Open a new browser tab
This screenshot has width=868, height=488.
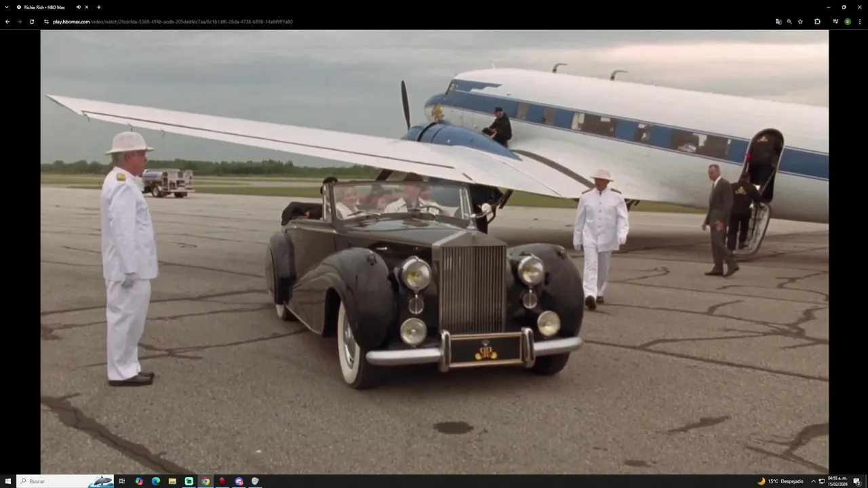[99, 7]
